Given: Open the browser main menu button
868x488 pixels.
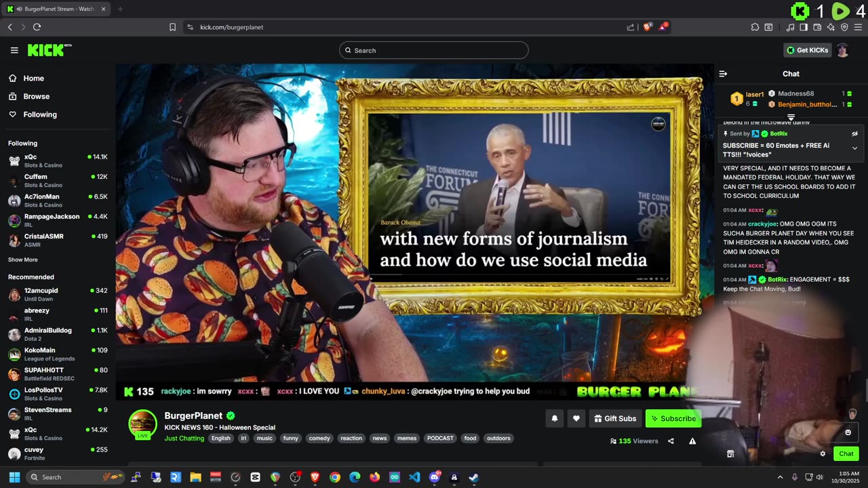Looking at the screenshot, I should coord(858,27).
